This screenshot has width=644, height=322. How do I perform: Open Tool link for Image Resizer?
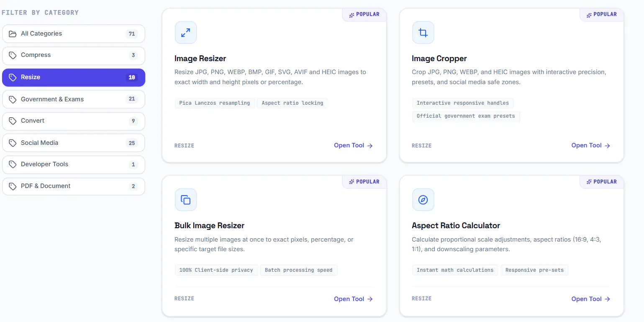353,145
